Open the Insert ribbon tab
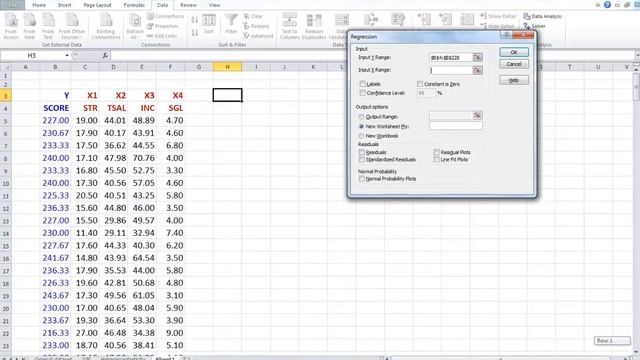 [x=64, y=5]
